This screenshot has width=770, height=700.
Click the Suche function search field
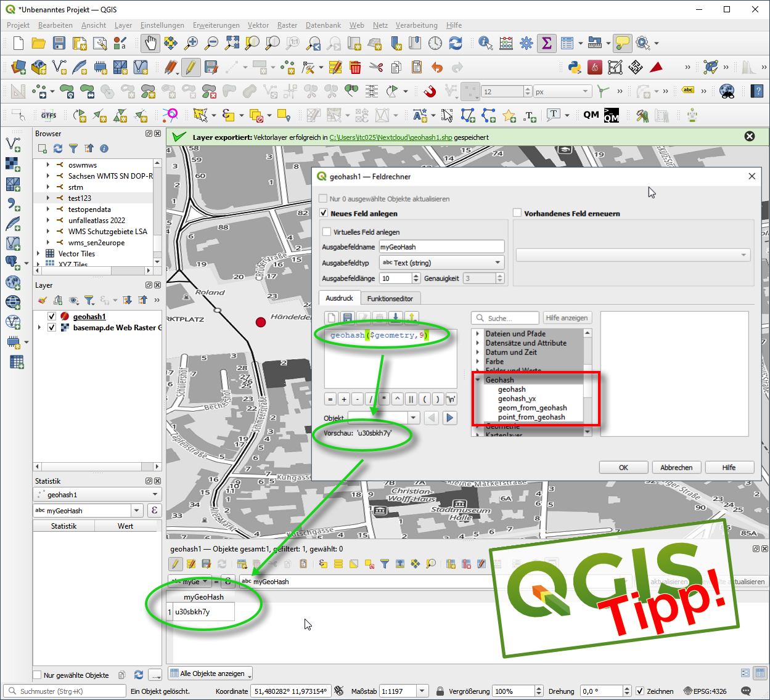coord(505,318)
